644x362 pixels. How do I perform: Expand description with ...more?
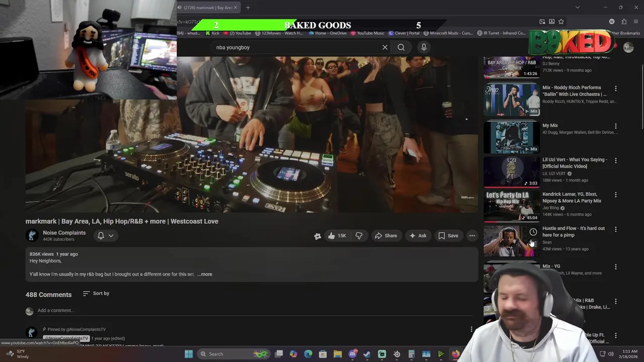205,274
